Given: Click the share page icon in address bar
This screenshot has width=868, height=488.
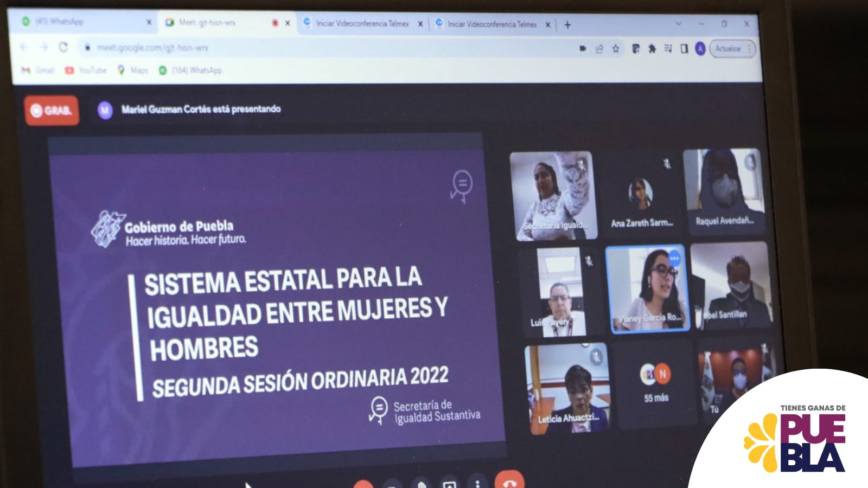Looking at the screenshot, I should coord(599,49).
